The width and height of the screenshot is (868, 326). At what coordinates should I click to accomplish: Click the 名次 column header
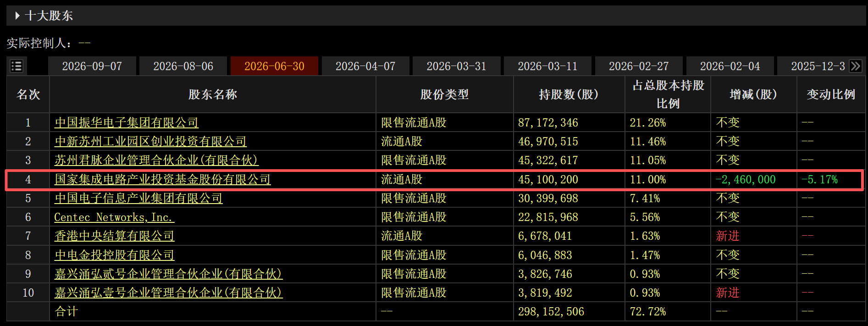click(x=28, y=94)
